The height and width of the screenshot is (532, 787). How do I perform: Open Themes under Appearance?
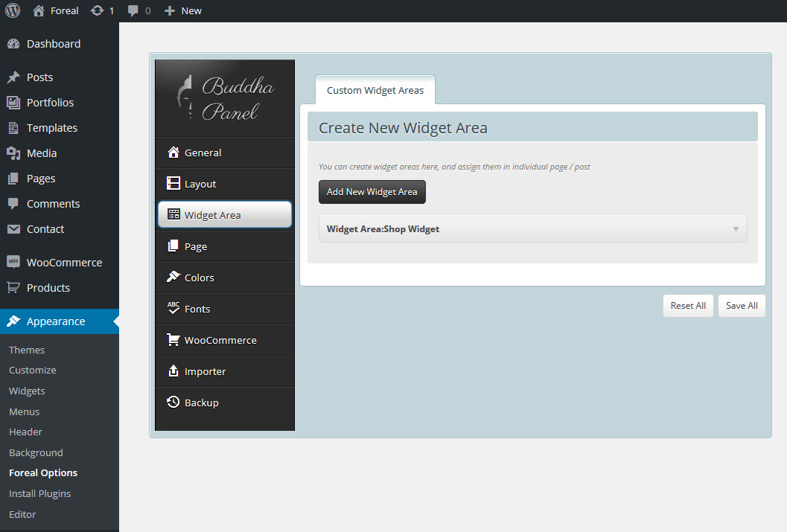(27, 350)
